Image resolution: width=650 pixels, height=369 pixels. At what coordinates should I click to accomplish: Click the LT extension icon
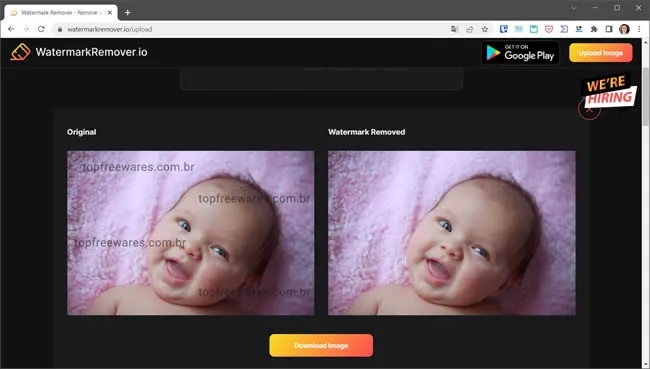[579, 29]
